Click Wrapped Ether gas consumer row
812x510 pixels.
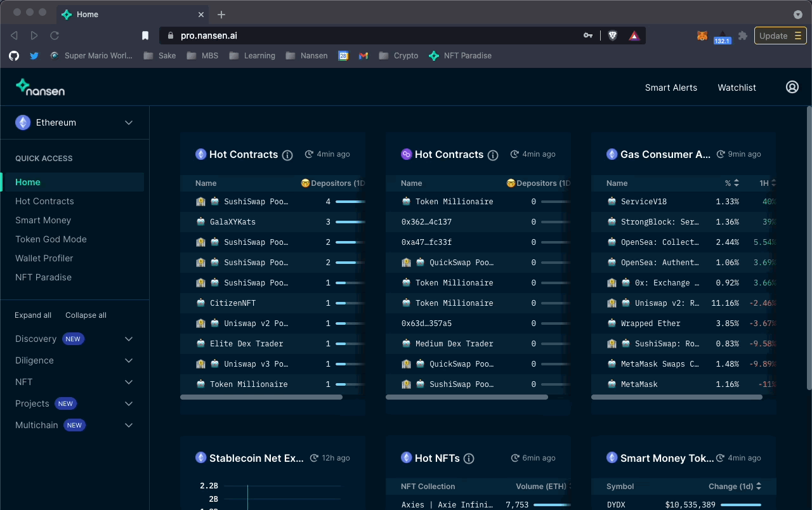(x=684, y=324)
